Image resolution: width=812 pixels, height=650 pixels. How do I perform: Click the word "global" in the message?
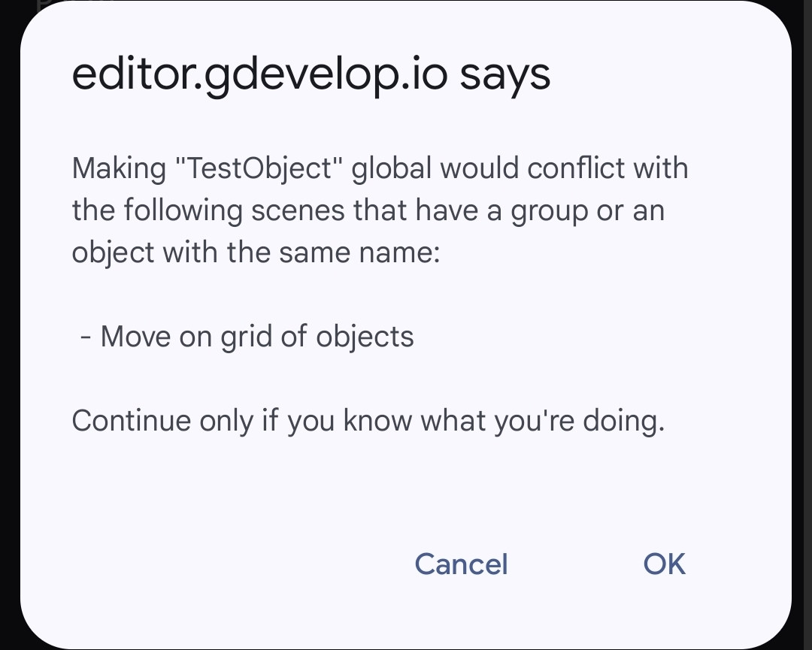point(391,168)
